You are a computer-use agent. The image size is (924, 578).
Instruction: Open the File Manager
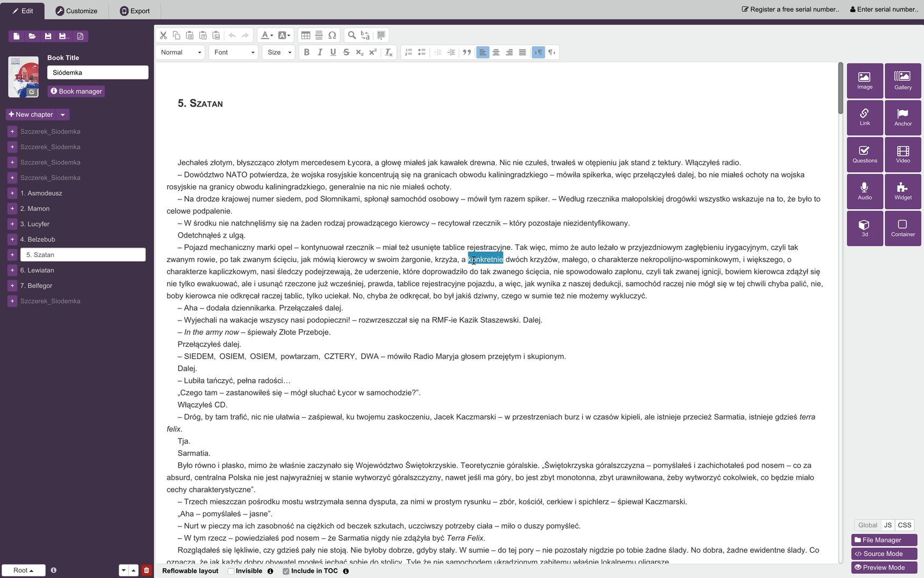click(x=884, y=540)
